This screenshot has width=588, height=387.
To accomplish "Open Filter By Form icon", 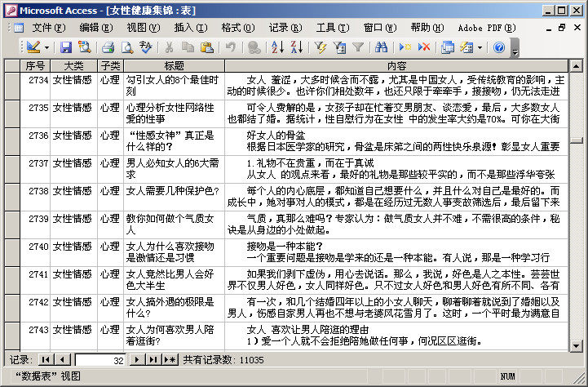I will [x=339, y=47].
